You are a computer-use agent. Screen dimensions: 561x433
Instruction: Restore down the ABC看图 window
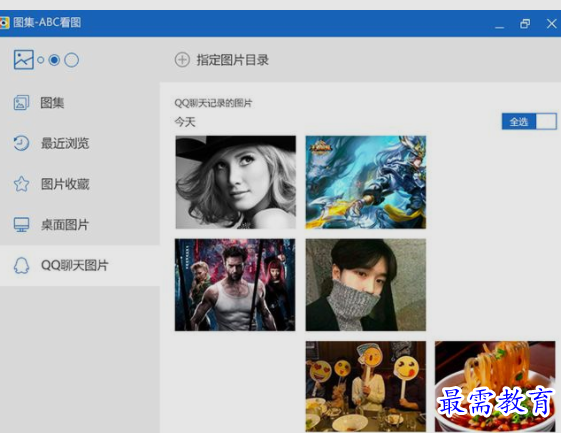pyautogui.click(x=525, y=24)
